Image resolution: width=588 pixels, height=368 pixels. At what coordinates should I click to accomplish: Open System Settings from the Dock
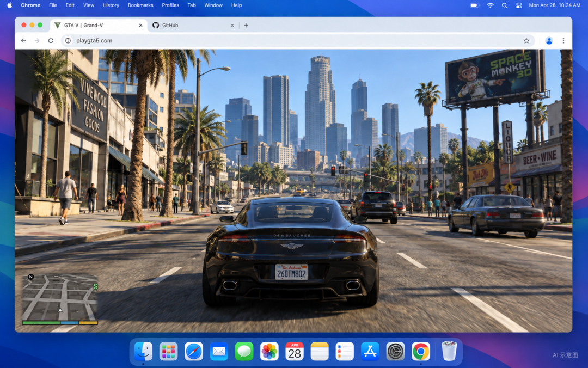tap(395, 352)
